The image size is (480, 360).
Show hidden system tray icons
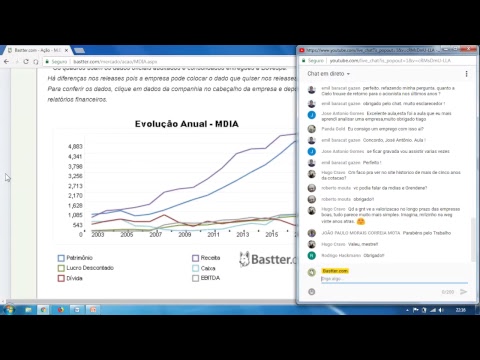click(x=407, y=310)
